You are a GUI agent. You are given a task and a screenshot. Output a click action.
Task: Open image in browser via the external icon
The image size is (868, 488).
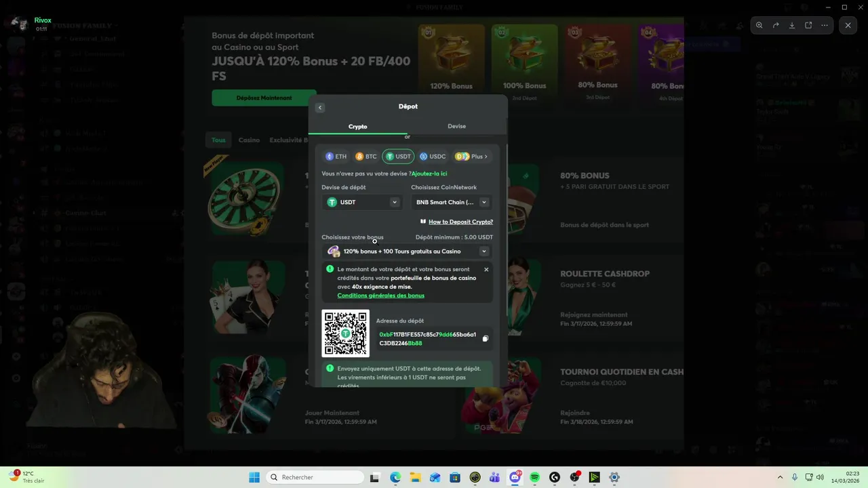(808, 25)
